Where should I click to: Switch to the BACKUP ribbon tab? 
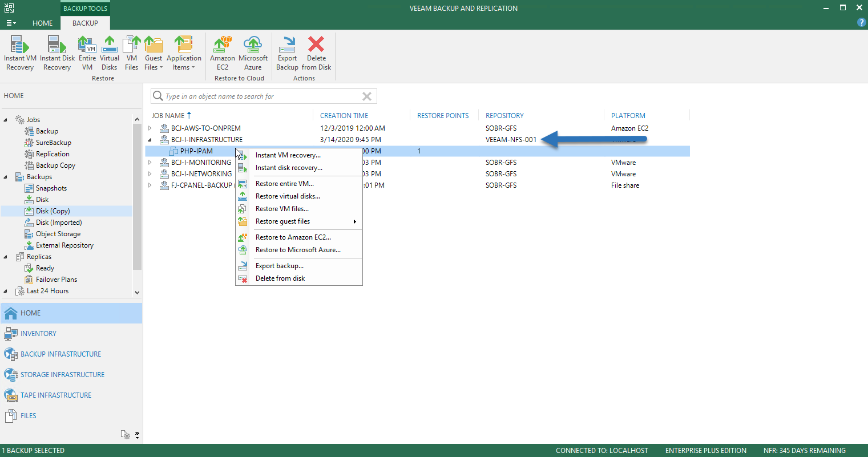pos(85,23)
